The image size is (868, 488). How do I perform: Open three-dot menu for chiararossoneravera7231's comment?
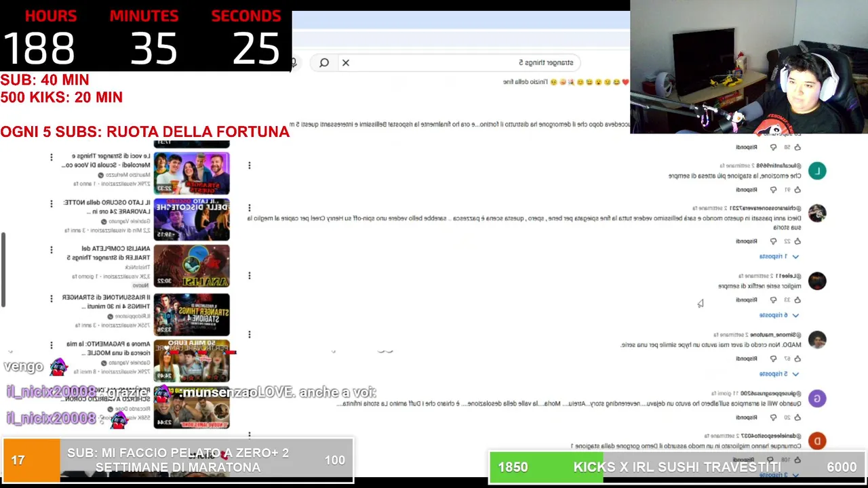tap(250, 208)
